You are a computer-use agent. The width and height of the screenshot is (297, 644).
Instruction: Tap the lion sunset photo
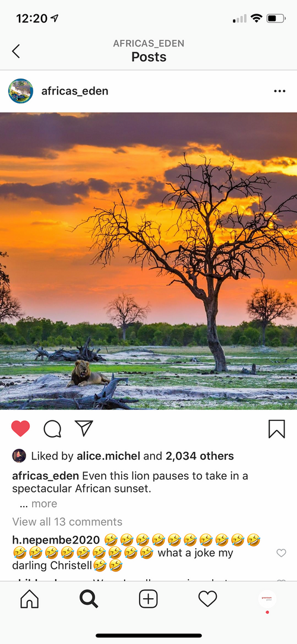148,261
